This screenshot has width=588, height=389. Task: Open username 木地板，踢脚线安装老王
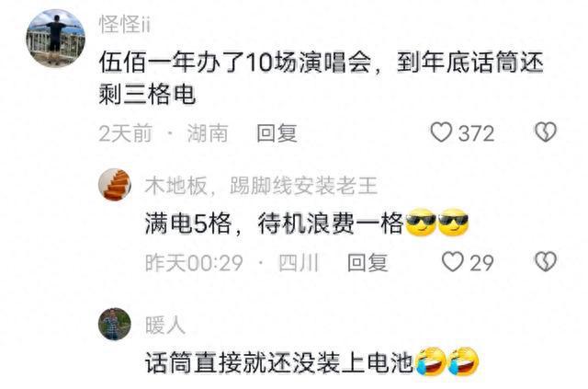(261, 186)
